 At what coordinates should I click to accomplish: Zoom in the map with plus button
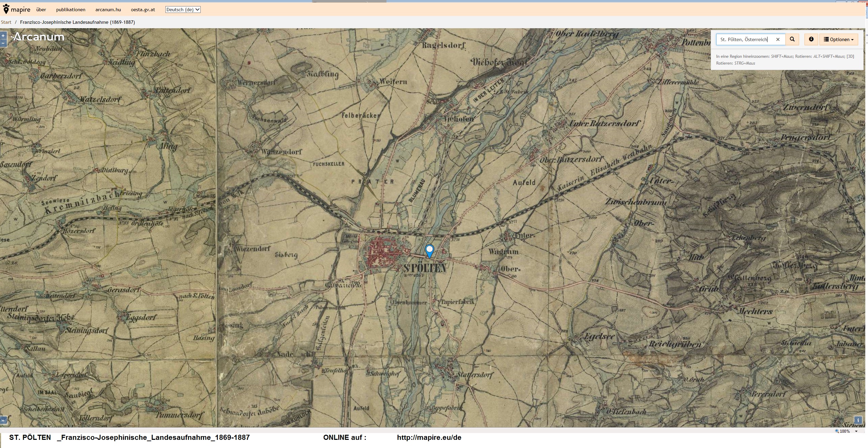(3, 36)
